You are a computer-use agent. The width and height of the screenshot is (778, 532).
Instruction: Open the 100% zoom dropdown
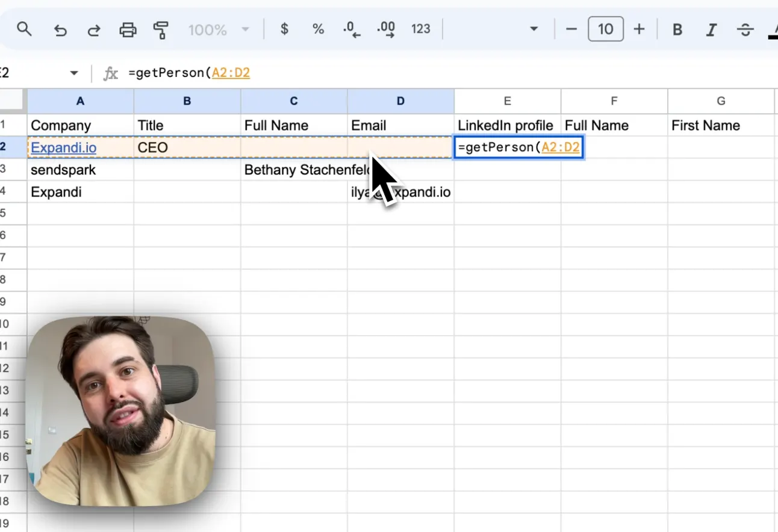(x=219, y=29)
